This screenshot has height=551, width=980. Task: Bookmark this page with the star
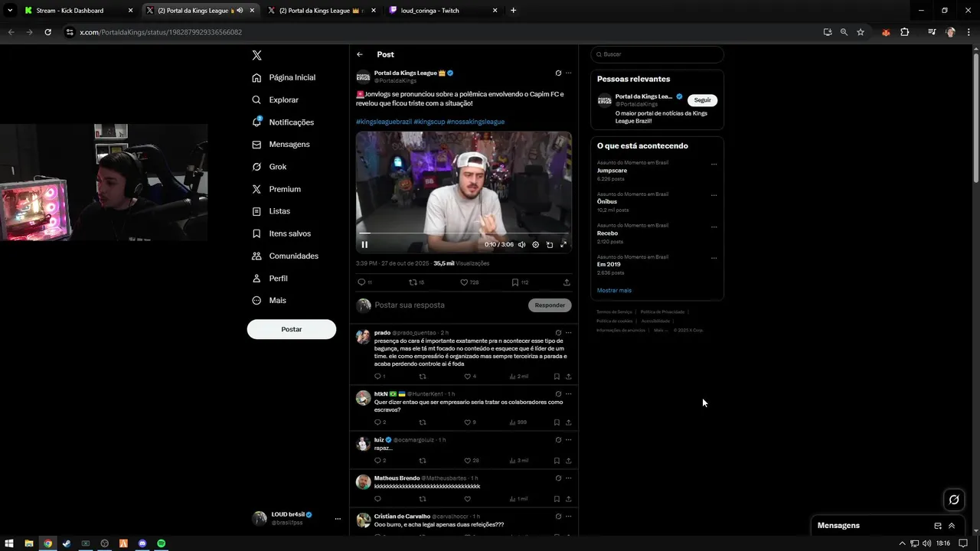coord(861,32)
